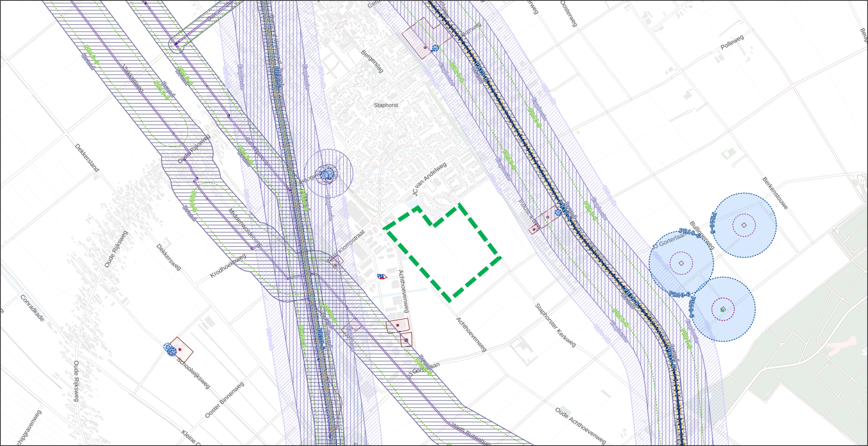868x446 pixels.
Task: Click the Bergerslag street label
Action: (372, 61)
